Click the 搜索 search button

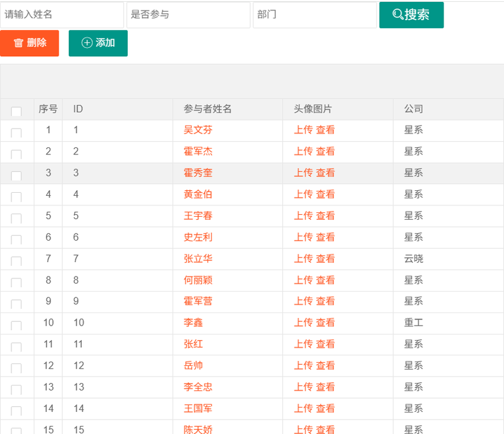coord(411,14)
